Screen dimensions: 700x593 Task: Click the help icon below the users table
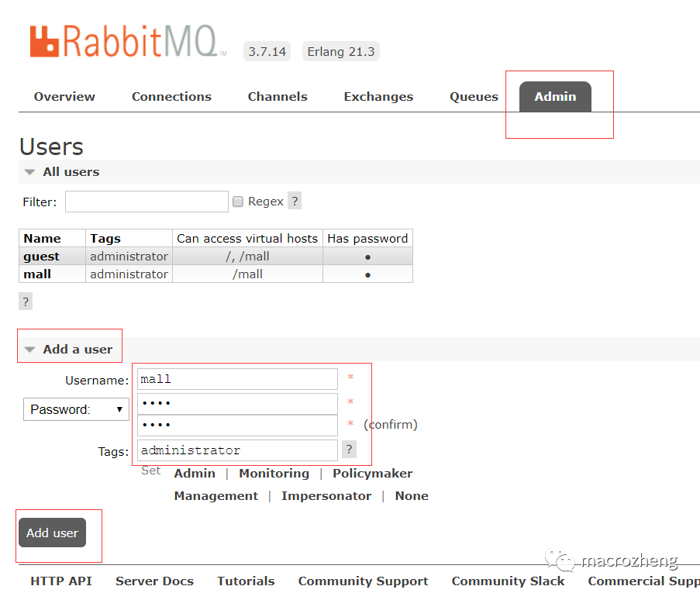point(25,301)
